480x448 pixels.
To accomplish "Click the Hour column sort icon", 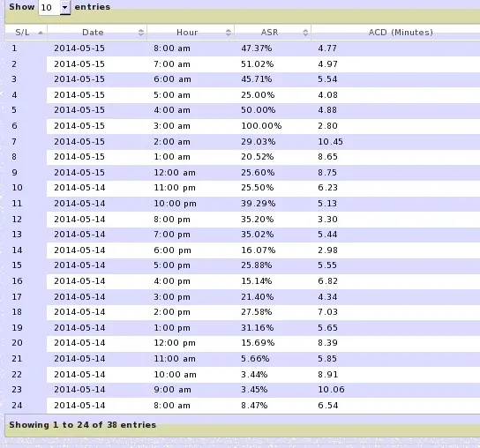I will [x=229, y=33].
